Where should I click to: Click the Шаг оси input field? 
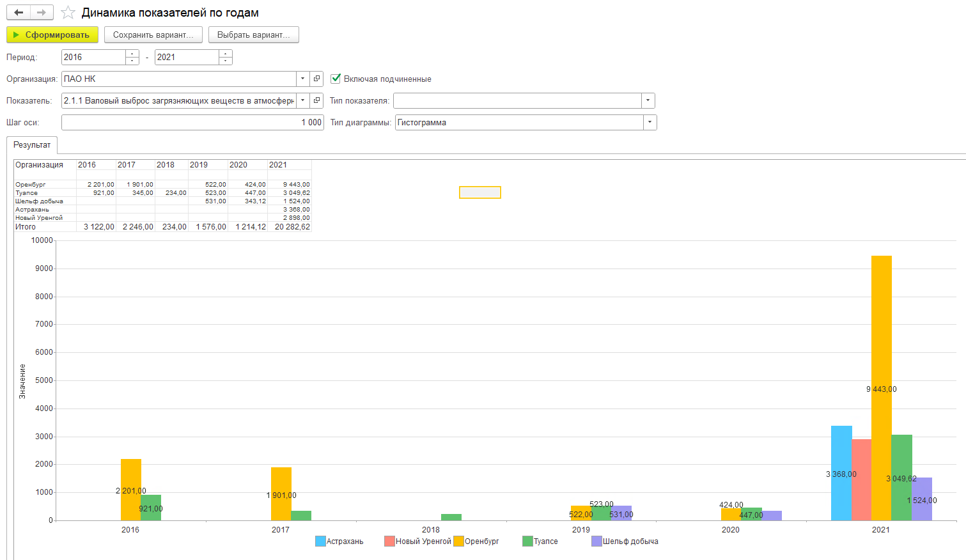(192, 122)
